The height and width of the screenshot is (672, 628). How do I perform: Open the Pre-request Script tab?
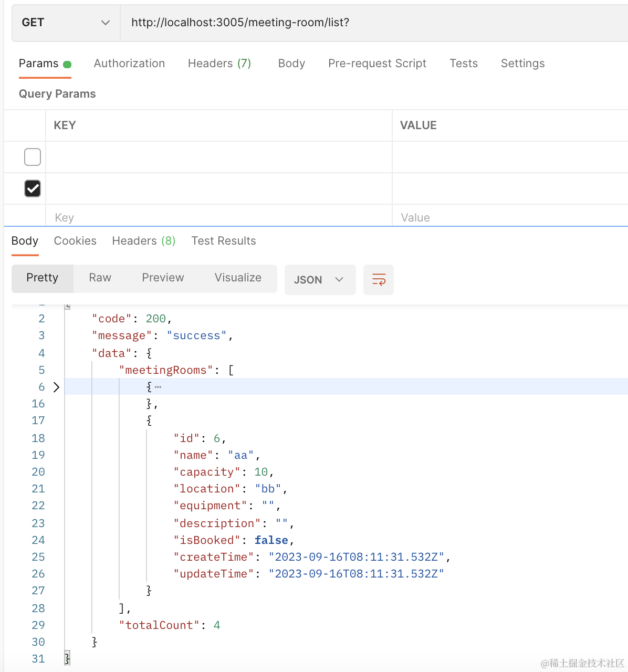(377, 64)
